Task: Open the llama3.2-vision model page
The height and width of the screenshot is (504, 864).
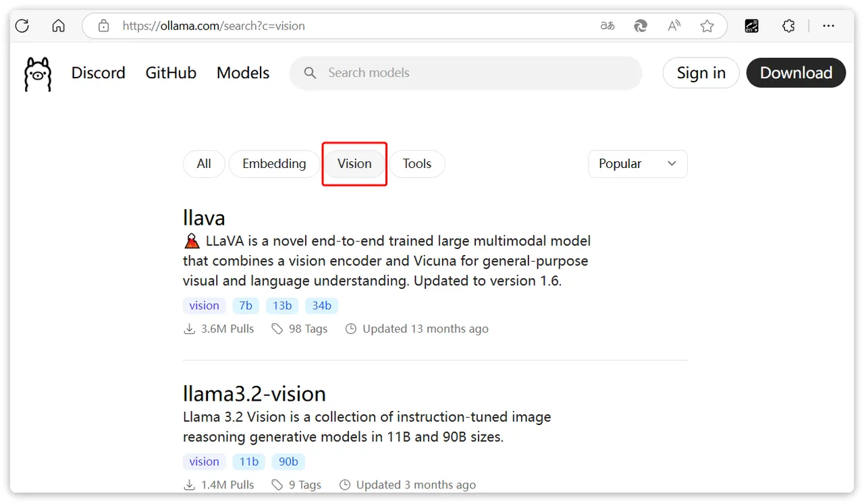Action: pos(254,393)
